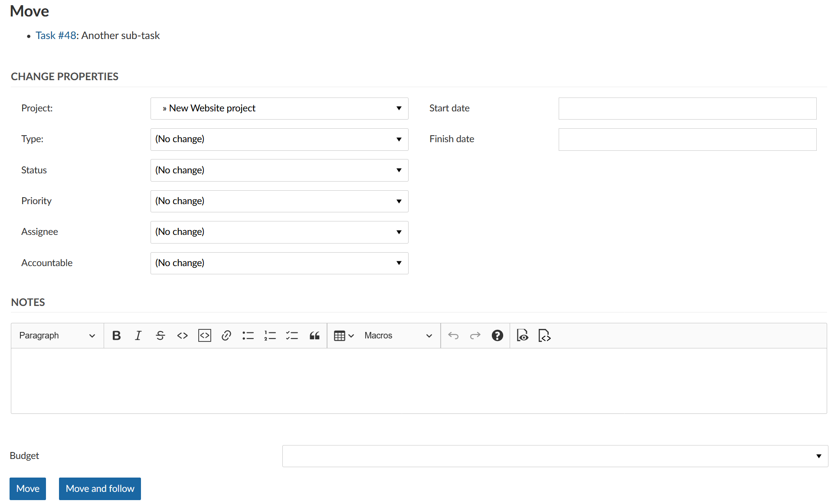Image resolution: width=838 pixels, height=504 pixels.
Task: Toggle the checklist formatting
Action: tap(291, 335)
